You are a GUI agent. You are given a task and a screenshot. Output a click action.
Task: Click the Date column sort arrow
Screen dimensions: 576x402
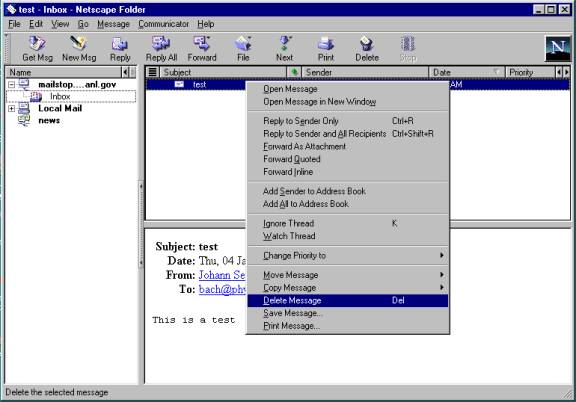coord(496,72)
